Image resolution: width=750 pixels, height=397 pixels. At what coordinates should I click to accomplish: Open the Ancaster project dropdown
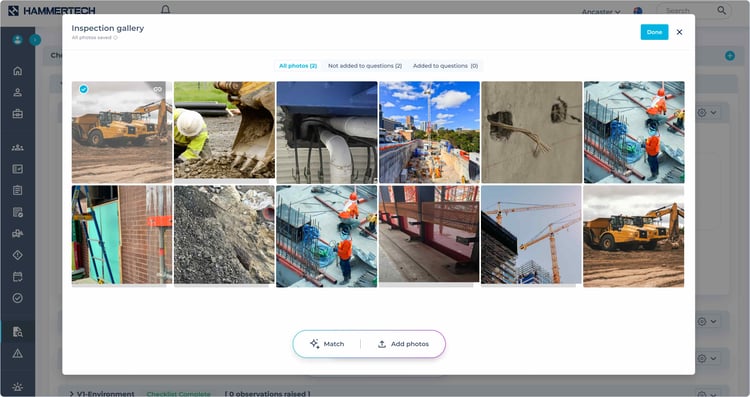(x=601, y=11)
